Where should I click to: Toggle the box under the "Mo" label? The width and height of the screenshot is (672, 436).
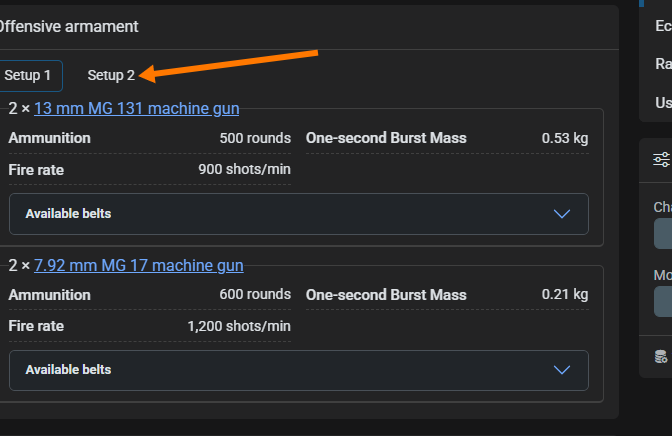663,301
